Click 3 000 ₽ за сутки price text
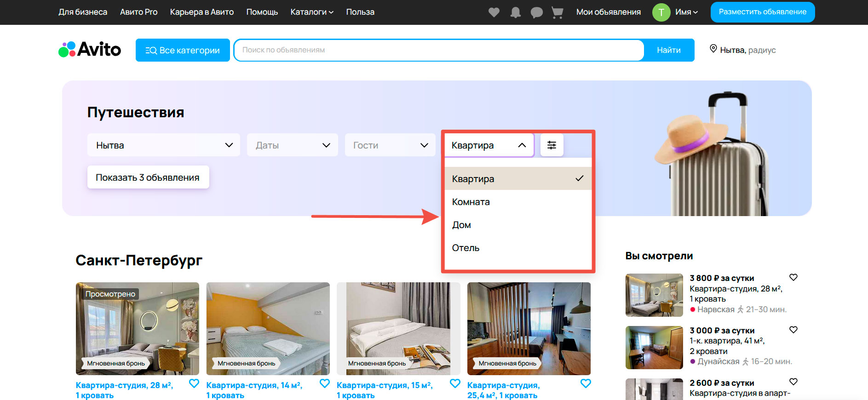 [x=722, y=331]
